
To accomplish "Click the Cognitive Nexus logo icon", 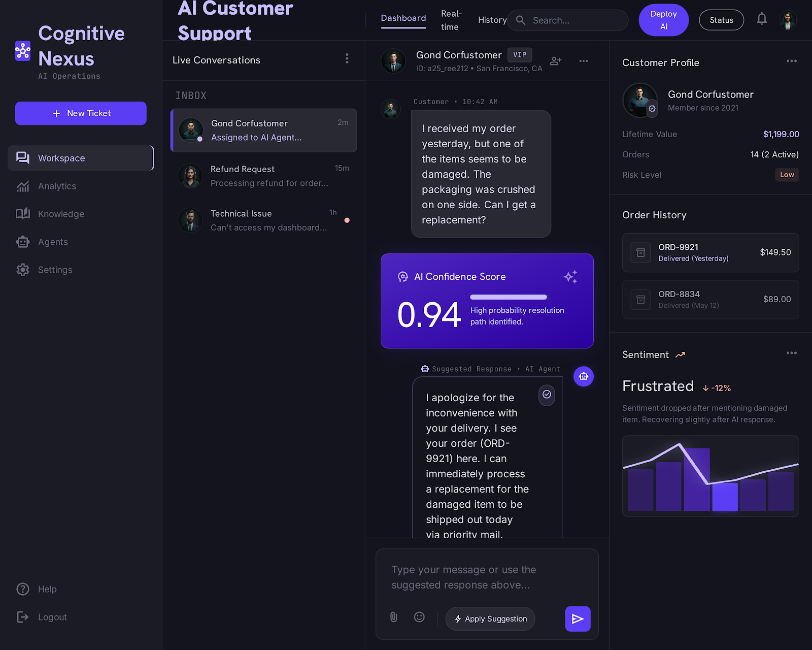I will click(x=23, y=51).
